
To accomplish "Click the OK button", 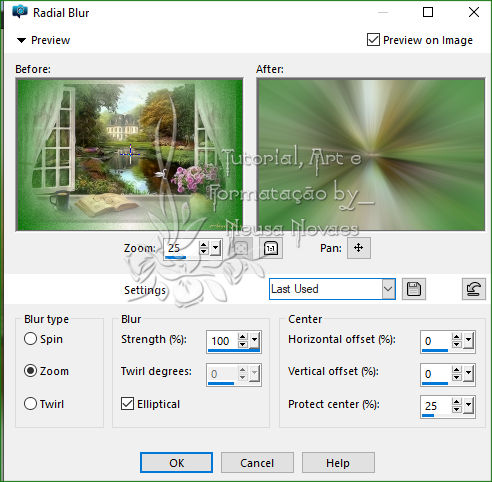I will tap(176, 463).
